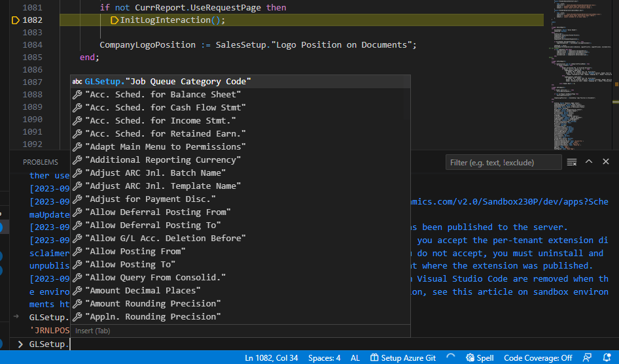The image size is (619, 364).
Task: Click the wrench icon beside "Amount Decimal Places"
Action: [77, 290]
